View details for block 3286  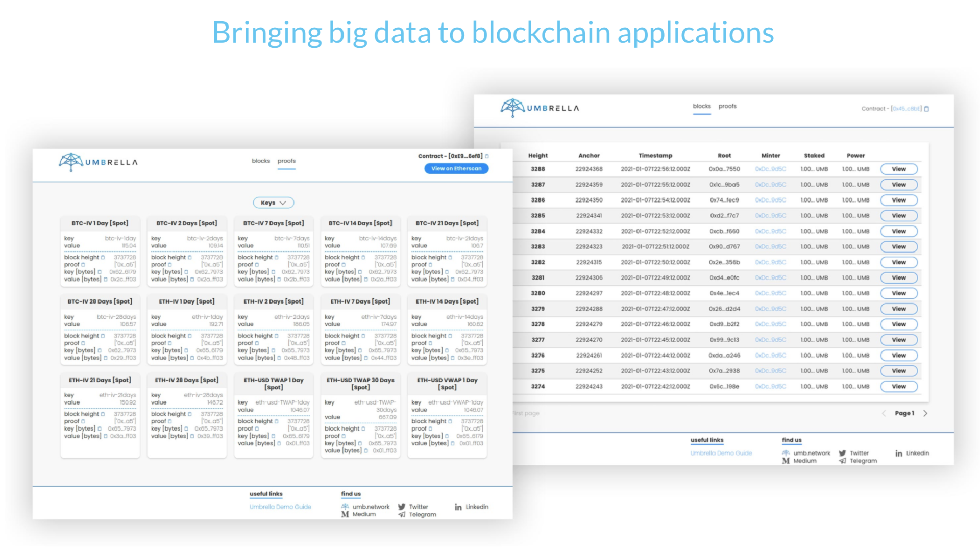[x=899, y=200]
